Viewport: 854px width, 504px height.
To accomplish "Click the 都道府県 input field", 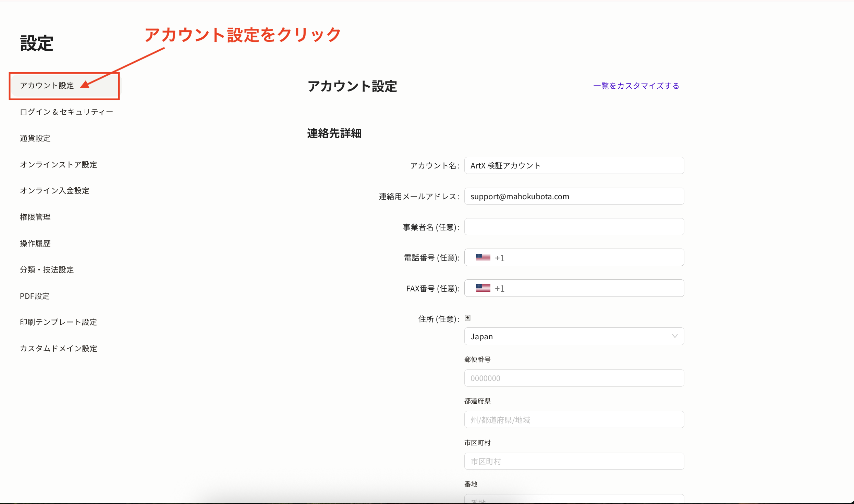I will [x=574, y=420].
